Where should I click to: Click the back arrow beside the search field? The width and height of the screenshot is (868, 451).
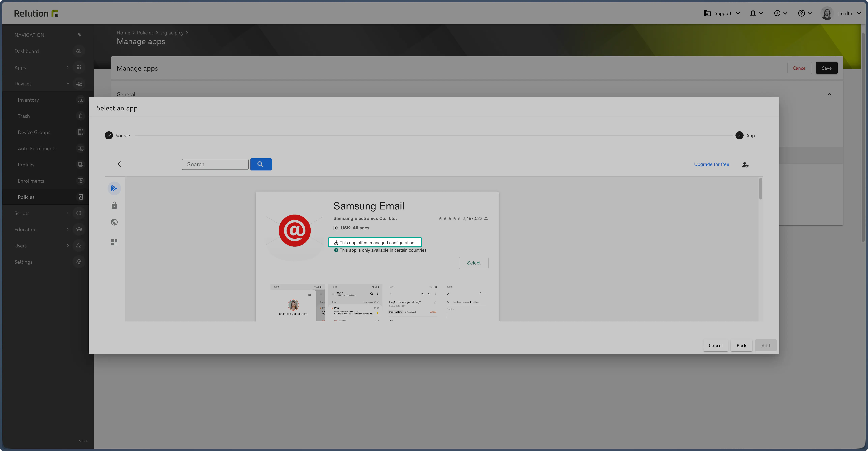tap(120, 164)
